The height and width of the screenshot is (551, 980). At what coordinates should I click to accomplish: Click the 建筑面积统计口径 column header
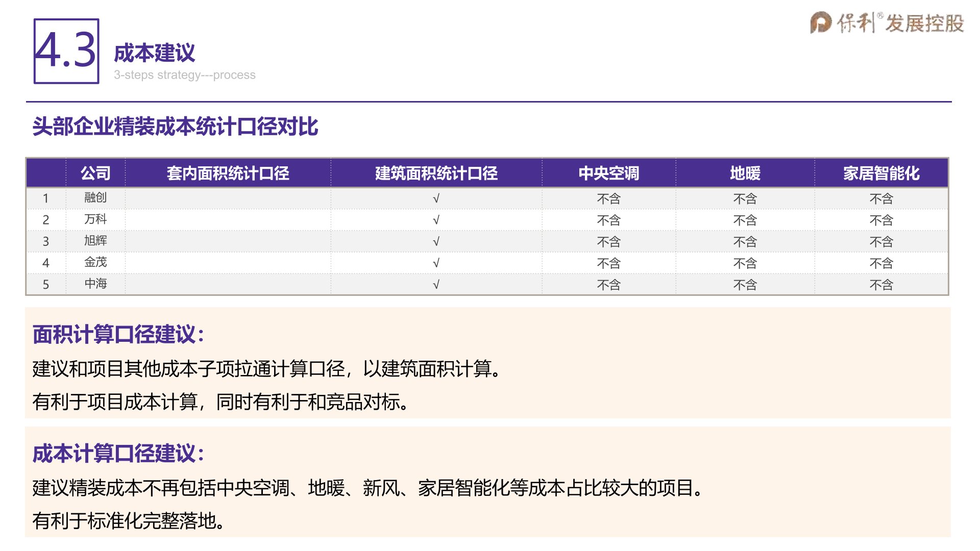tap(436, 173)
